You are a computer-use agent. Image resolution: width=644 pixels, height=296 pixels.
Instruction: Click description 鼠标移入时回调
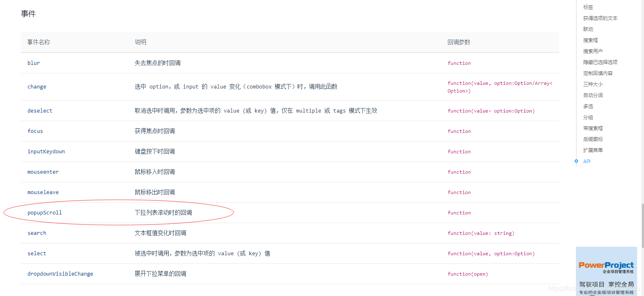click(x=155, y=172)
